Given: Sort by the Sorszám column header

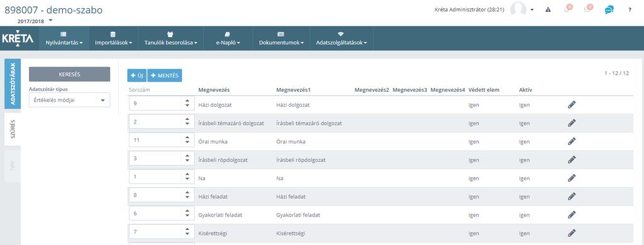Looking at the screenshot, I should point(140,90).
